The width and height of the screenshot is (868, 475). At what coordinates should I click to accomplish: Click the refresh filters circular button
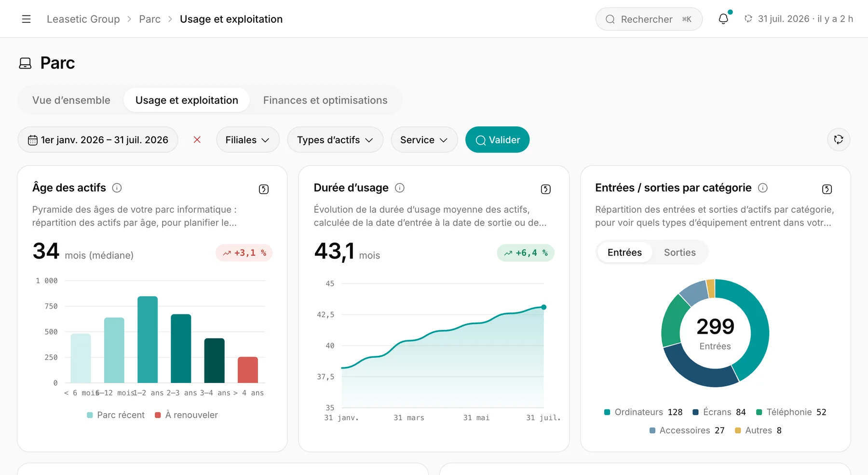click(x=839, y=139)
